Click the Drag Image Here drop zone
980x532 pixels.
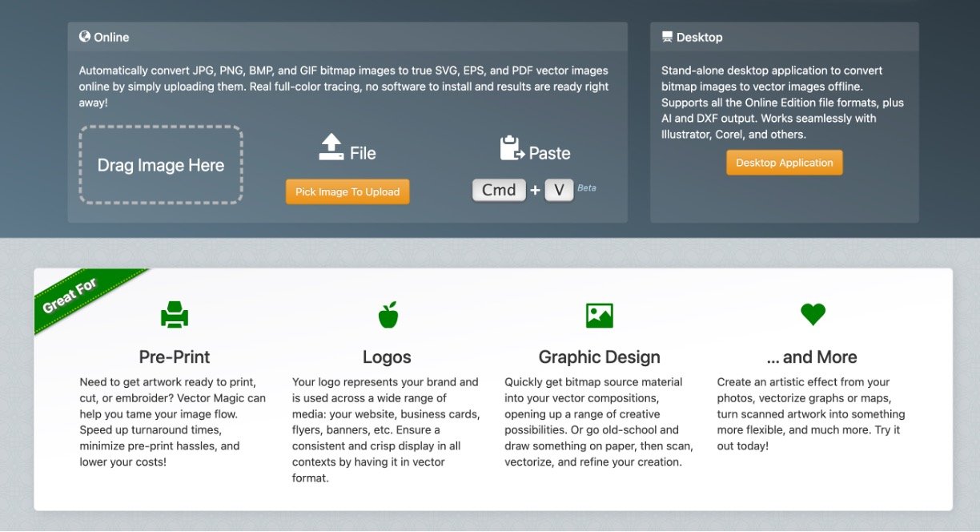[x=161, y=165]
